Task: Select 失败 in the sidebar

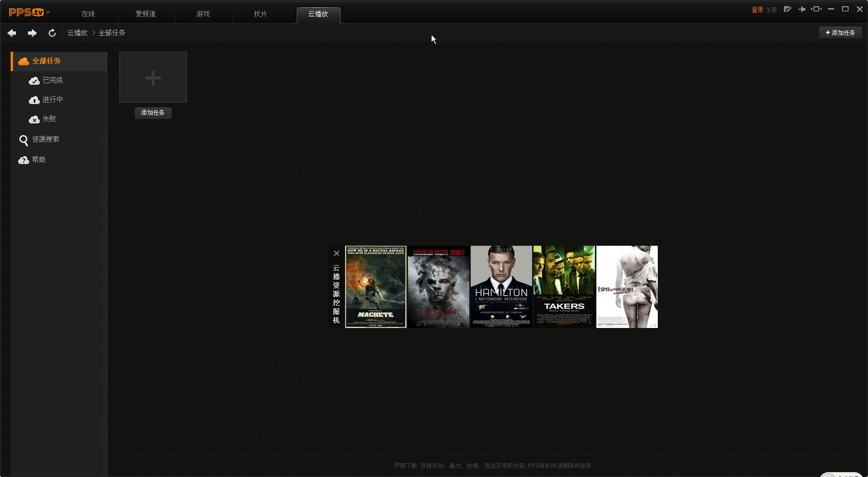Action: click(x=59, y=119)
